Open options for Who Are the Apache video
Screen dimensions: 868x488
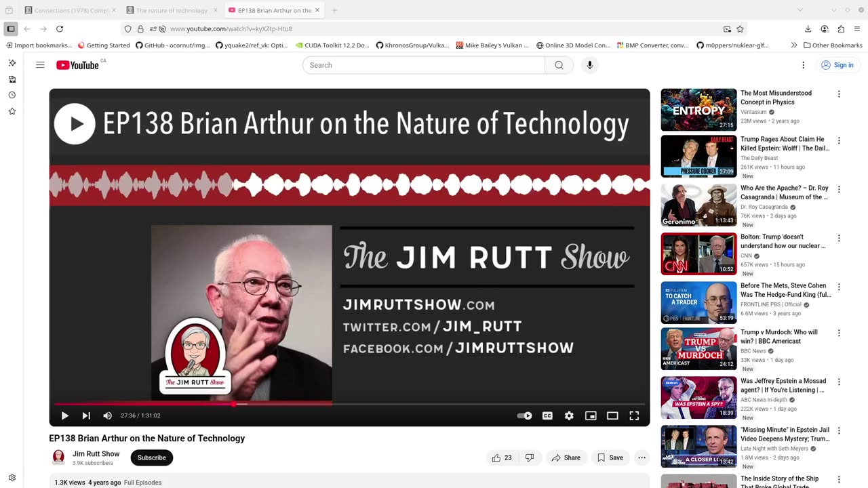[x=839, y=189]
